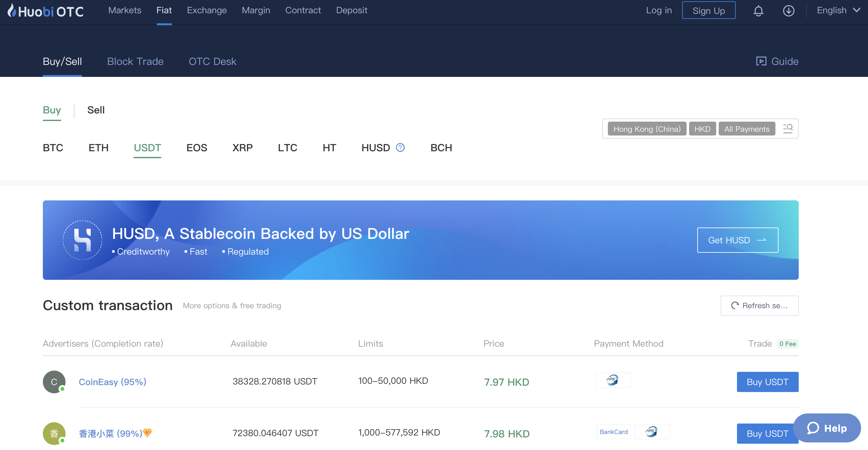
Task: Open the notifications bell
Action: click(x=758, y=11)
